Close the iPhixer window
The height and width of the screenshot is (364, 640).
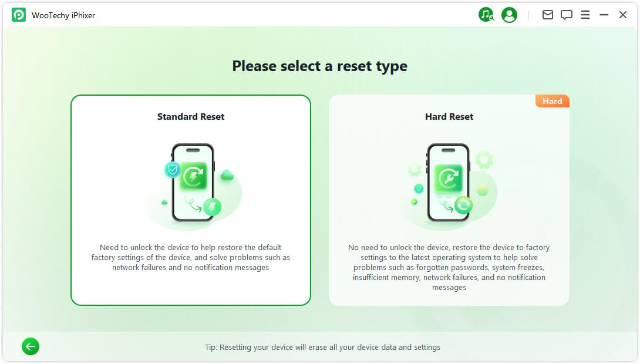[x=623, y=15]
